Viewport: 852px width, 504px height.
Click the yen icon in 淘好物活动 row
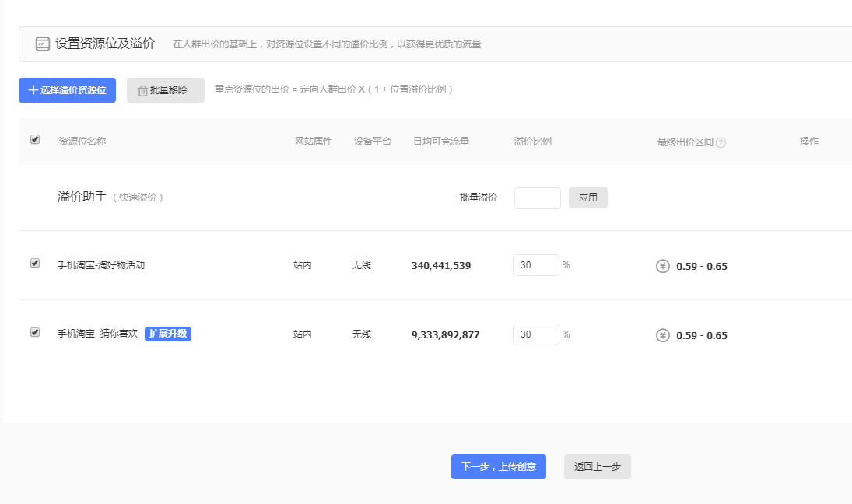(663, 266)
